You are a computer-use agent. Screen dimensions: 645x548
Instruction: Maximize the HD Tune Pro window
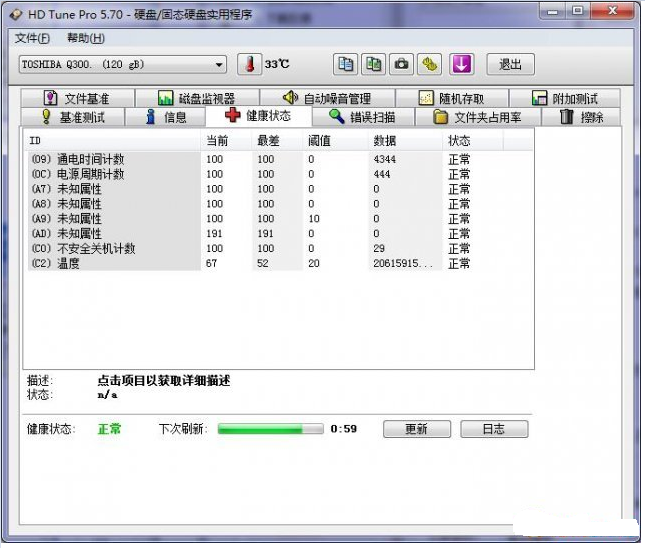(x=578, y=11)
